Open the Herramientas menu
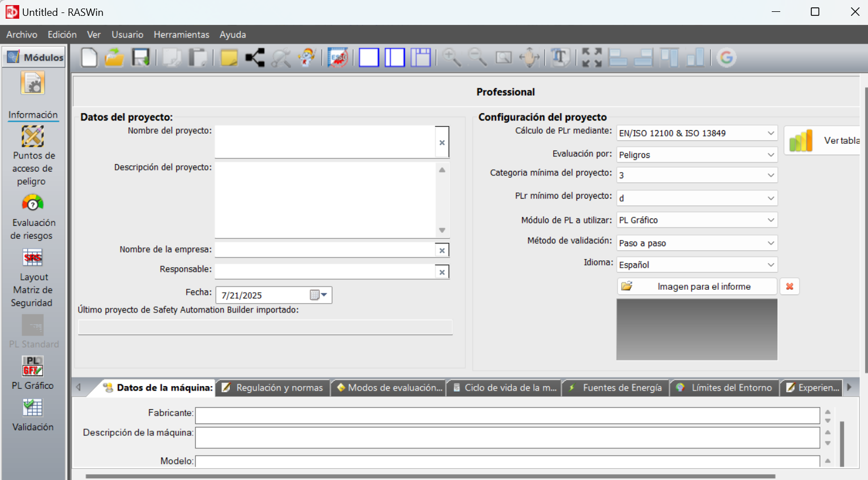Image resolution: width=868 pixels, height=480 pixels. tap(181, 35)
